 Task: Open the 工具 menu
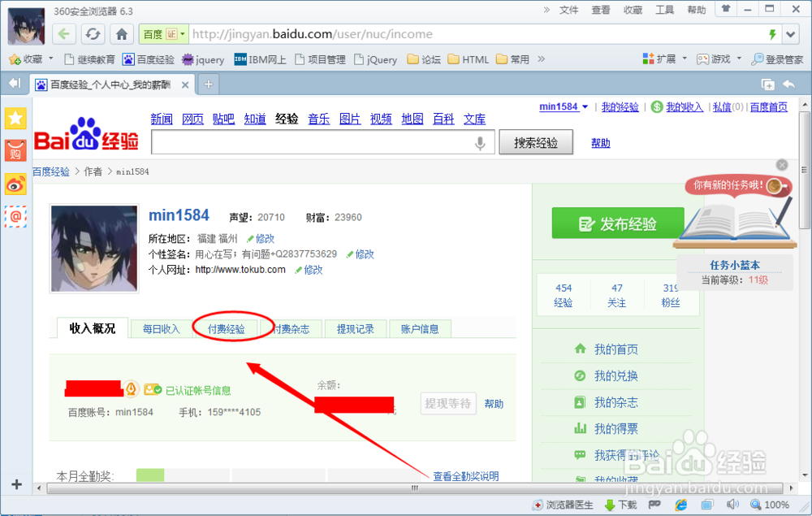coord(664,10)
